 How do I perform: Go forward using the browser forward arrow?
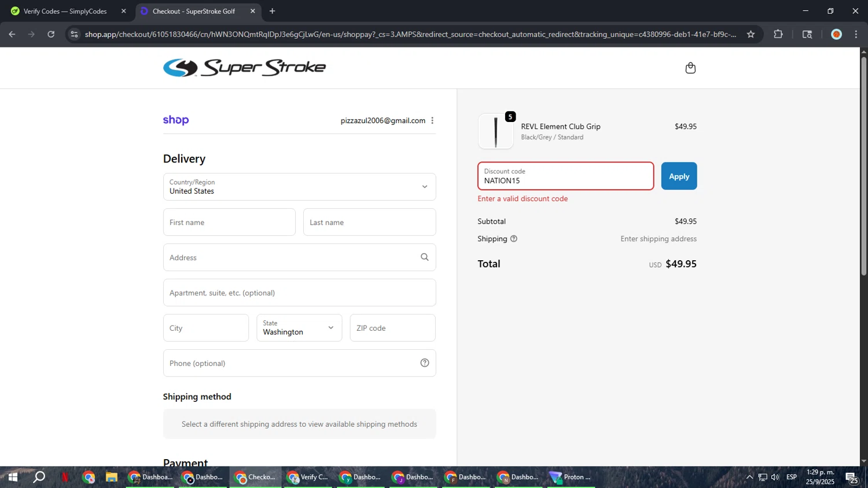click(31, 34)
